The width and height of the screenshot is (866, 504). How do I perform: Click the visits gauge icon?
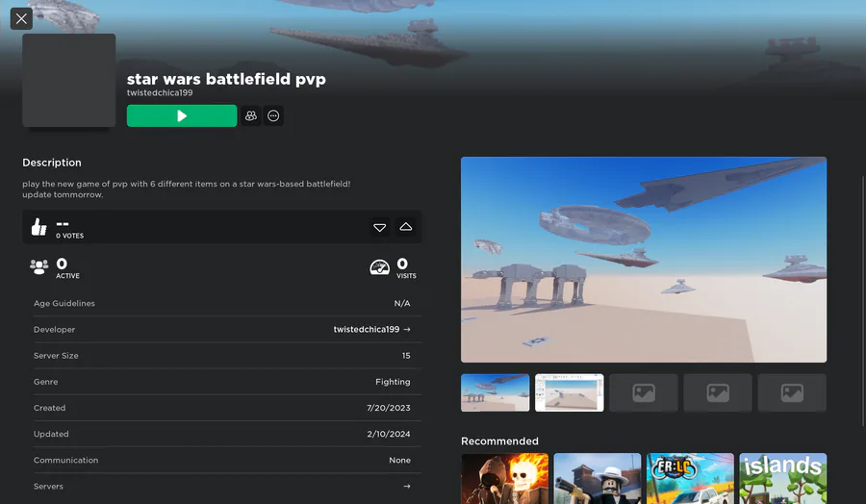pos(379,267)
